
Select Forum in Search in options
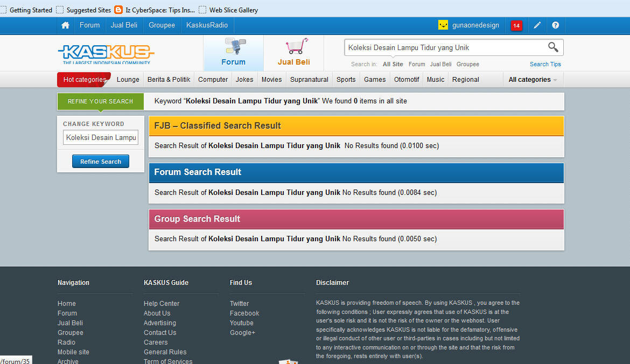417,64
